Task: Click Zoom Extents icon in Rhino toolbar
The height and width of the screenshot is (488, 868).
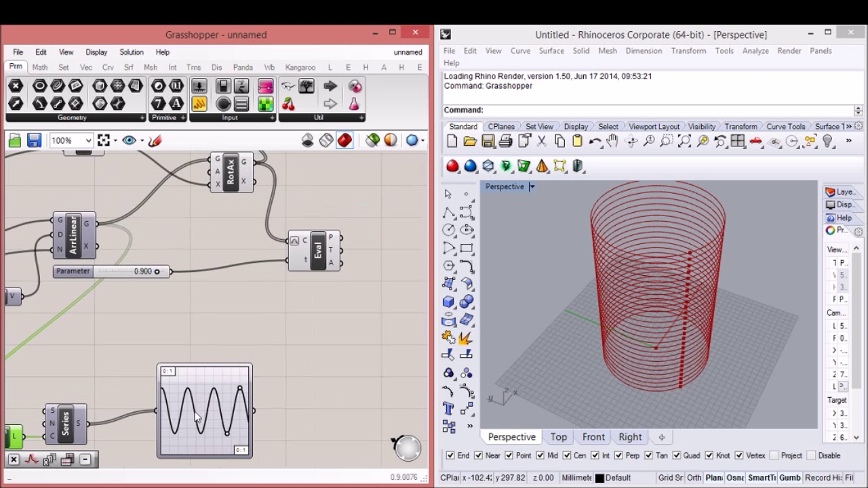Action: pyautogui.click(x=684, y=141)
